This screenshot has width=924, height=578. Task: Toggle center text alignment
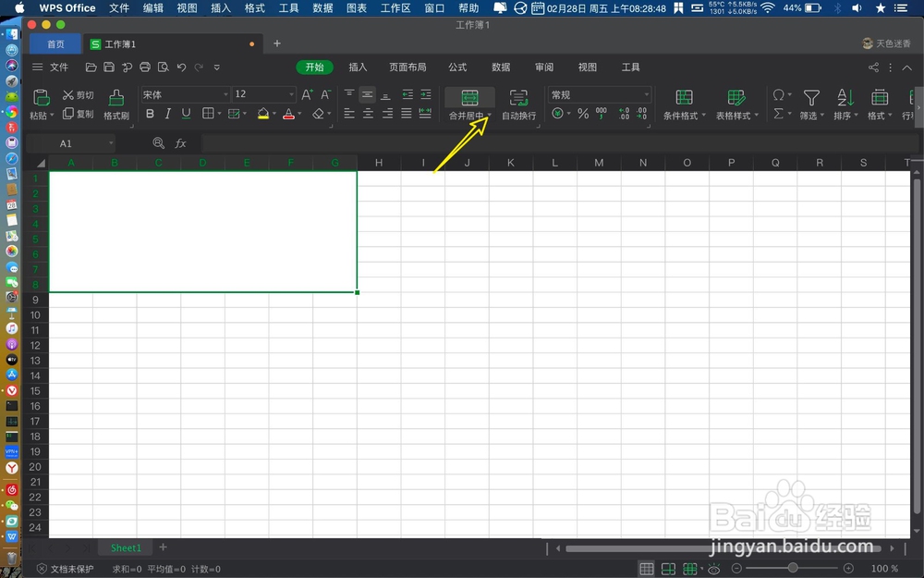tap(369, 113)
